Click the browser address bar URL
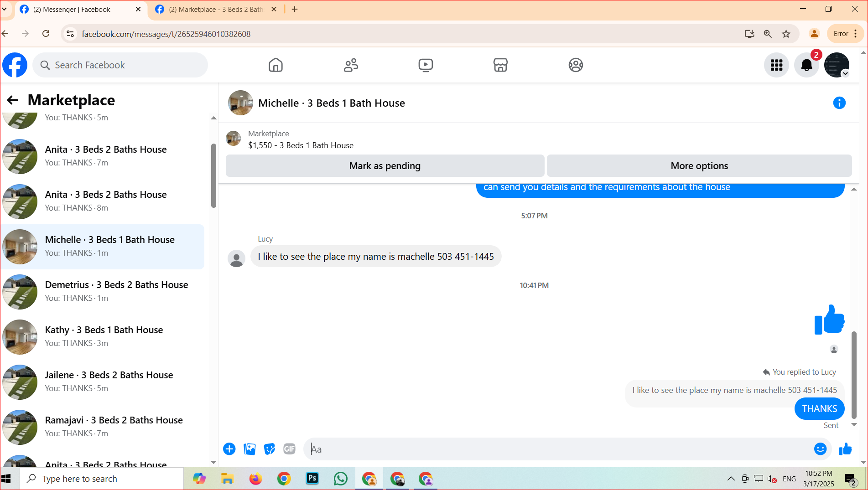This screenshot has width=868, height=490. click(166, 34)
